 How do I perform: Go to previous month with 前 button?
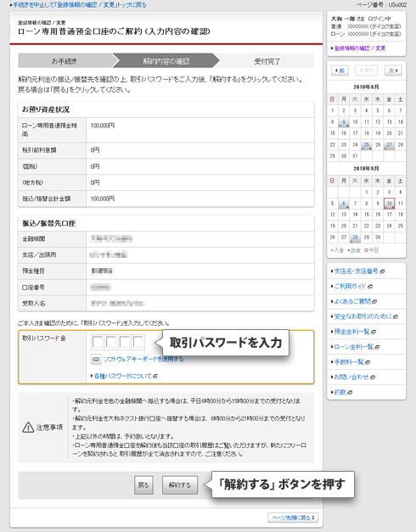pyautogui.click(x=340, y=70)
